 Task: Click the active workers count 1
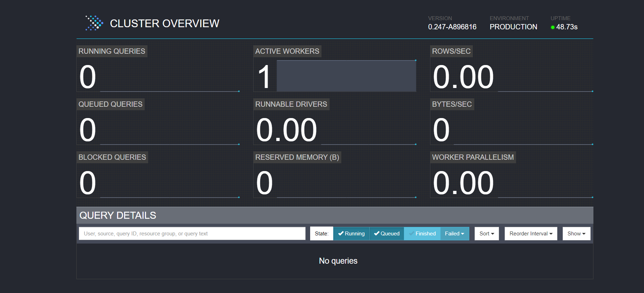(x=264, y=77)
